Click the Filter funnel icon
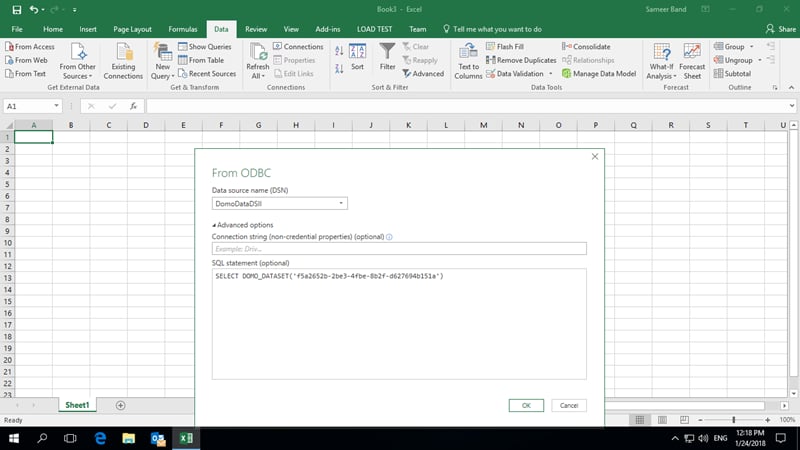Image resolution: width=800 pixels, height=450 pixels. (387, 52)
